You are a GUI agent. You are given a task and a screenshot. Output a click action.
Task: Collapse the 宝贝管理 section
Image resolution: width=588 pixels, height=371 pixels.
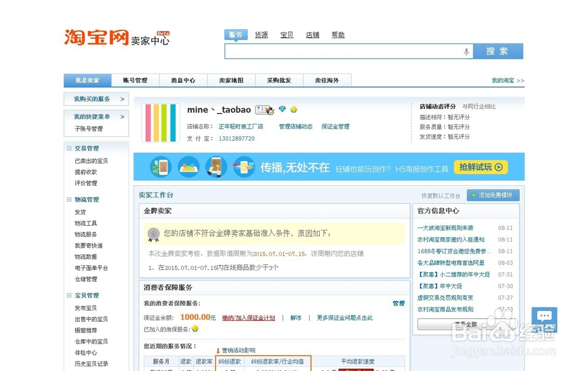coord(69,295)
